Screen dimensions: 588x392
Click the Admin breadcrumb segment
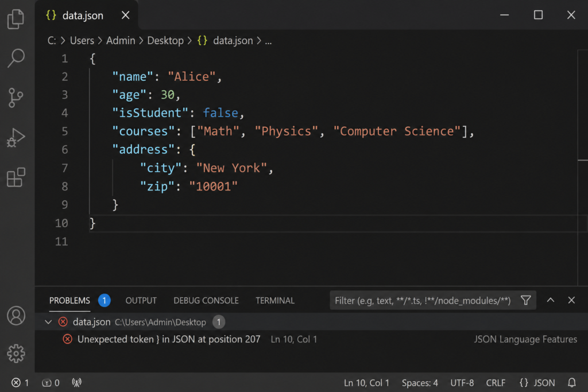121,41
